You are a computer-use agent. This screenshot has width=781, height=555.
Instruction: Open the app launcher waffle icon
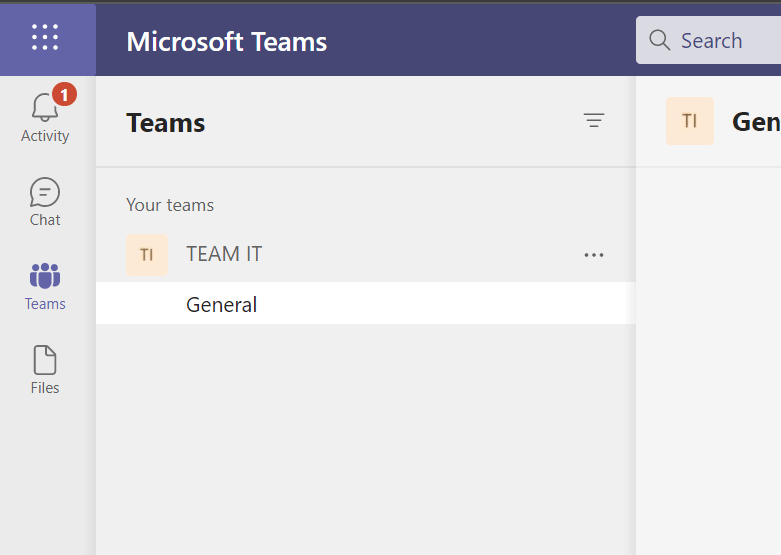click(45, 37)
